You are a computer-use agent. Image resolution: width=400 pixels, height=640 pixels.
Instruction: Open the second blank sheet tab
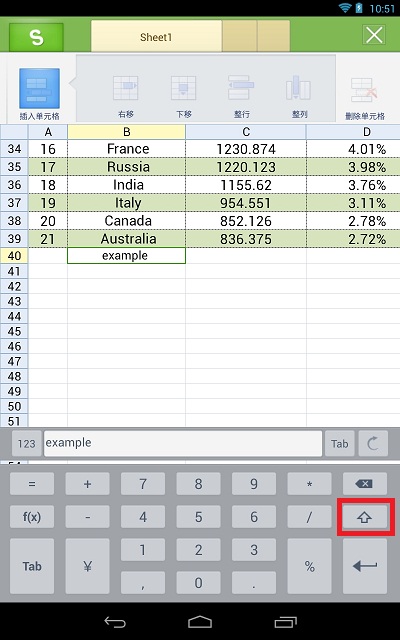point(273,37)
